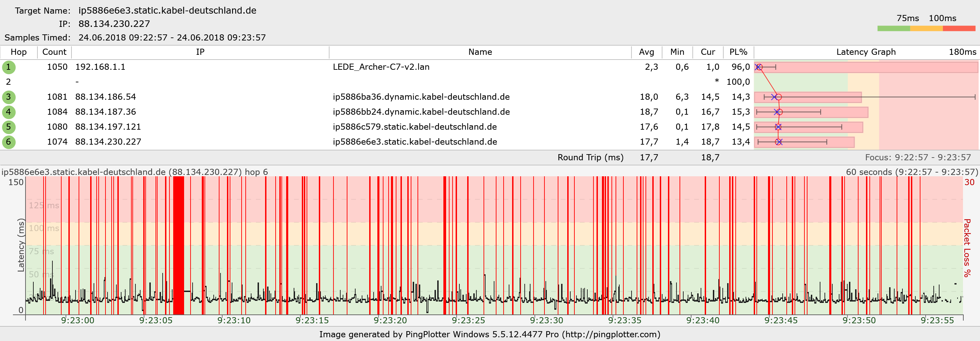Screen dimensions: 980x341
Task: Click the Hop column header
Action: point(19,52)
